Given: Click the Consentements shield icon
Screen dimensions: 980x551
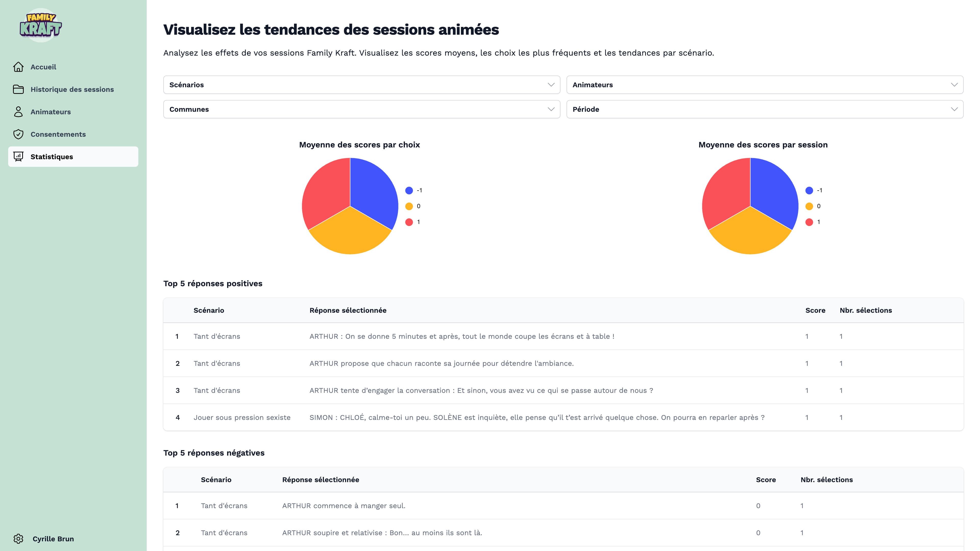Looking at the screenshot, I should point(18,134).
